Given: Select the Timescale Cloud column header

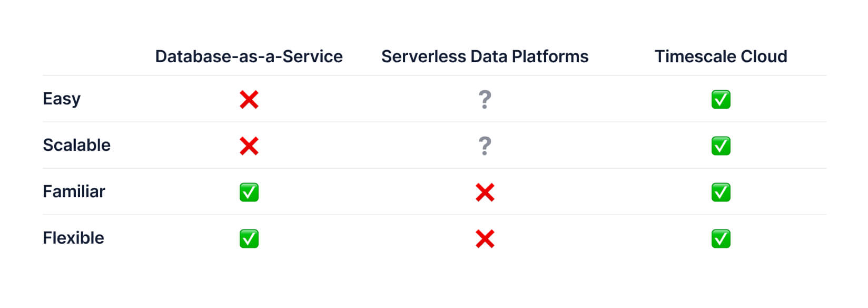Looking at the screenshot, I should click(x=721, y=56).
